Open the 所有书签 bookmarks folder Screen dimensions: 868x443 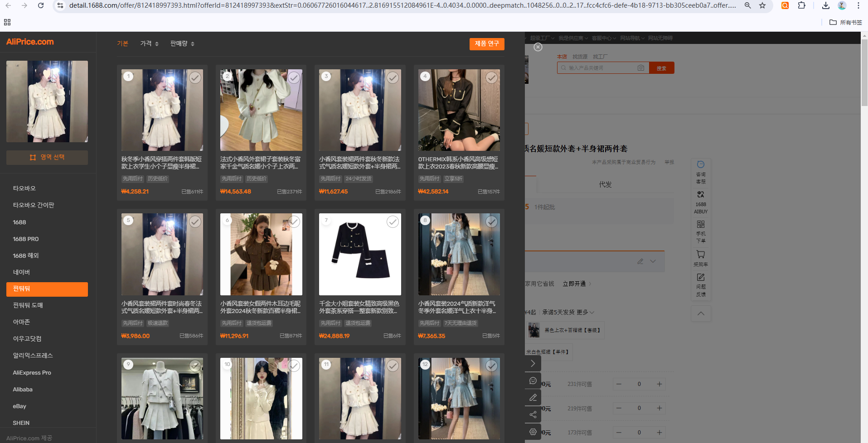point(846,22)
